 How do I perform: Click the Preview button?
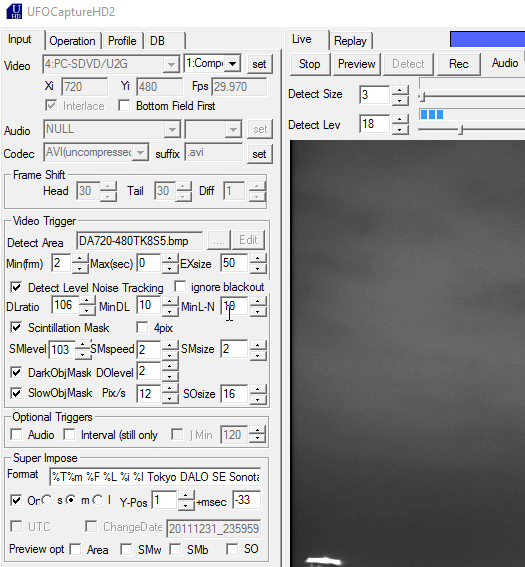pyautogui.click(x=357, y=64)
